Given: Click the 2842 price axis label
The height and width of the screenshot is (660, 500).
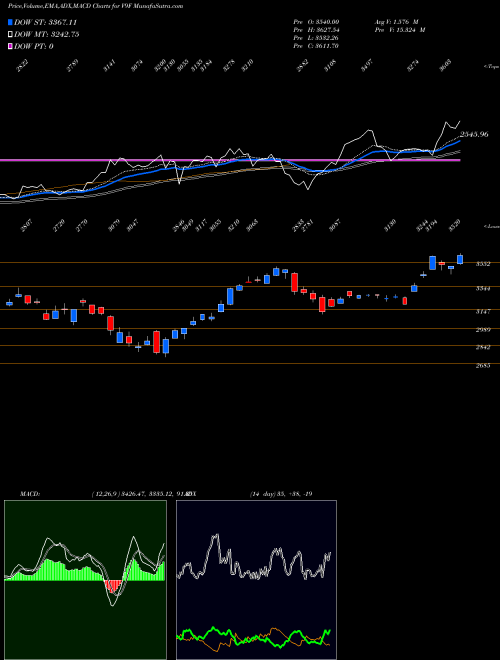Looking at the screenshot, I should tap(483, 347).
